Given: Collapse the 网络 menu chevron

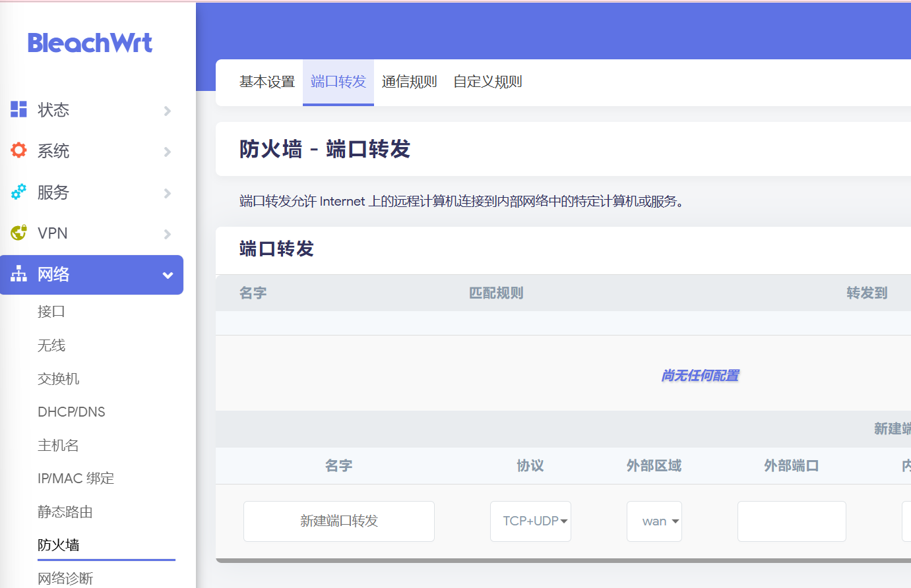Looking at the screenshot, I should 168,275.
